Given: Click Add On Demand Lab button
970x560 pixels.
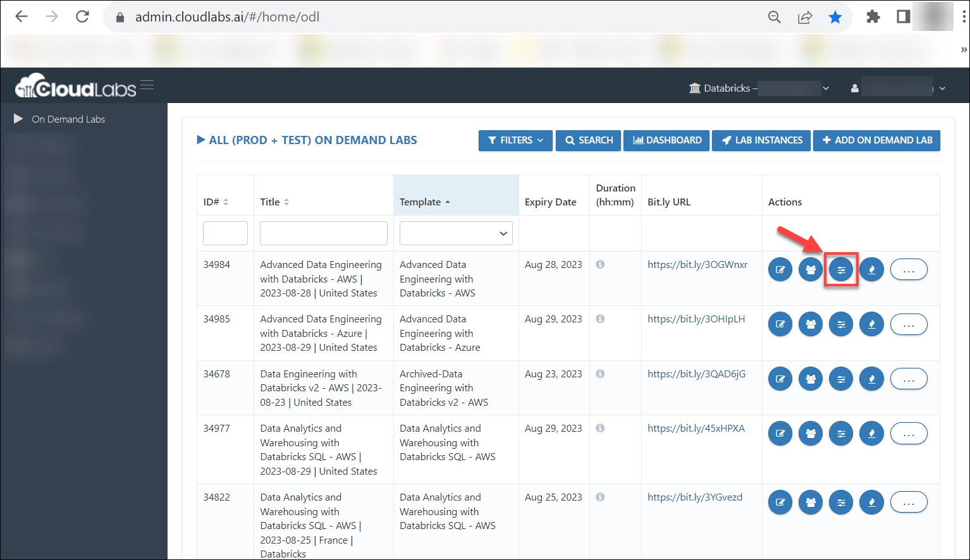Looking at the screenshot, I should [x=876, y=140].
